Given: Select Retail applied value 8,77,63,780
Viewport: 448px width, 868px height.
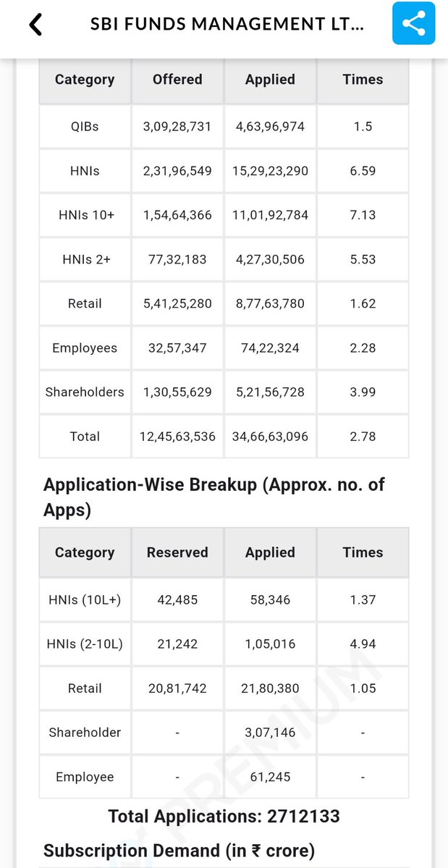Looking at the screenshot, I should tap(270, 303).
